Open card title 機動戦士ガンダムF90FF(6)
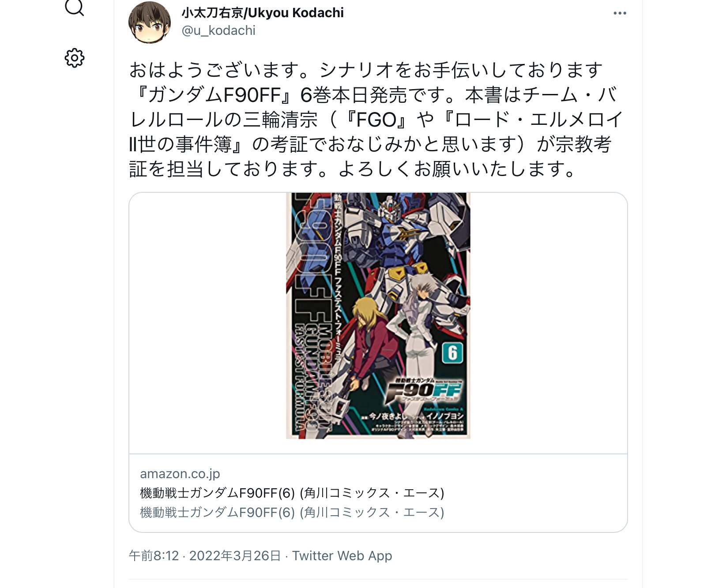 [292, 493]
